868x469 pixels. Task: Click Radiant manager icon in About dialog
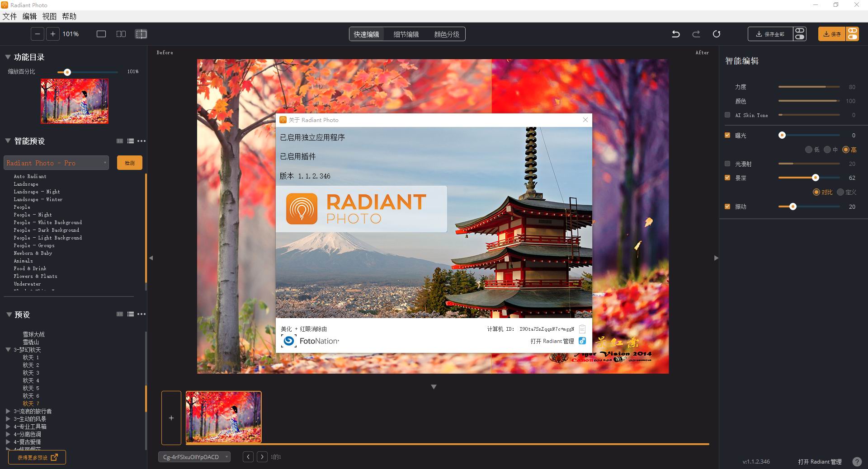pyautogui.click(x=582, y=341)
